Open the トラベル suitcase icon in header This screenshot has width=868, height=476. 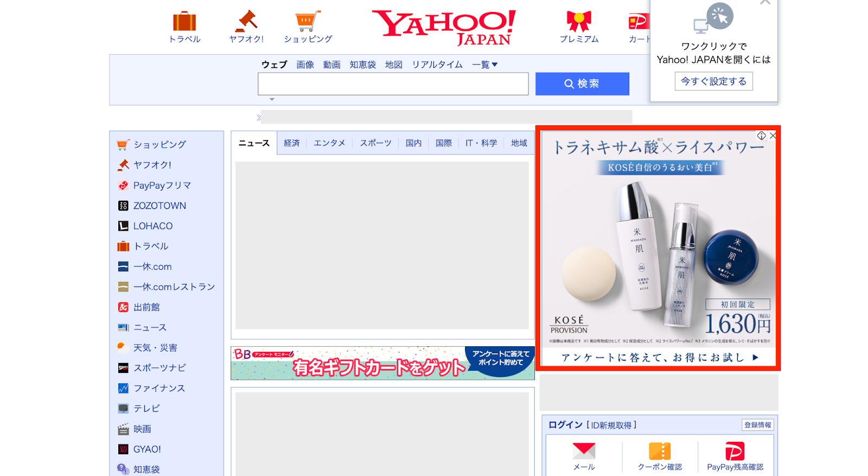tap(184, 21)
